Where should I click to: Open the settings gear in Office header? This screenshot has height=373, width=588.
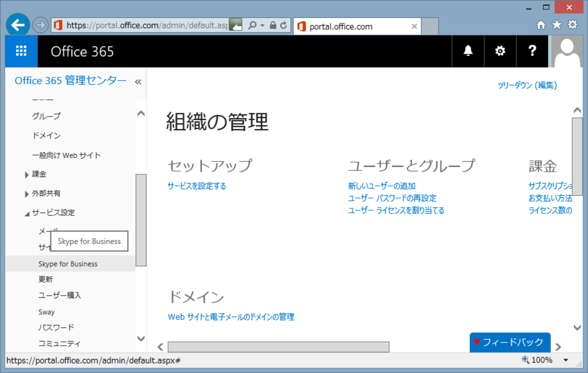tap(500, 51)
